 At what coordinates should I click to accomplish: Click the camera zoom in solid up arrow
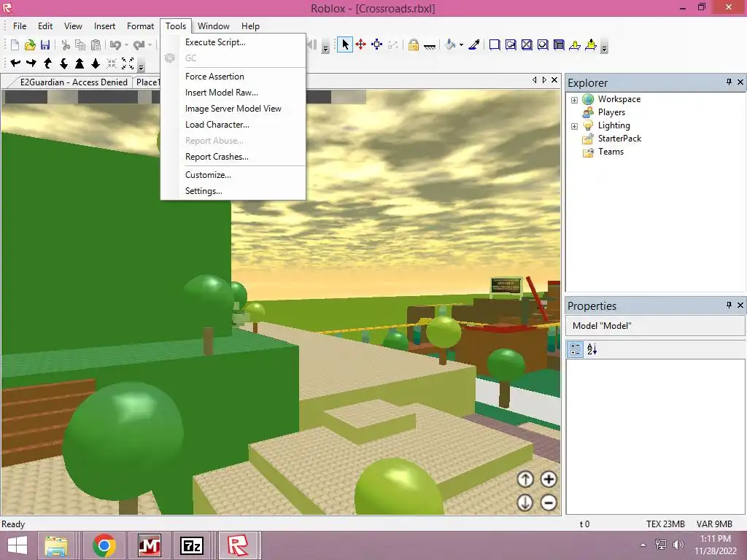tap(80, 63)
